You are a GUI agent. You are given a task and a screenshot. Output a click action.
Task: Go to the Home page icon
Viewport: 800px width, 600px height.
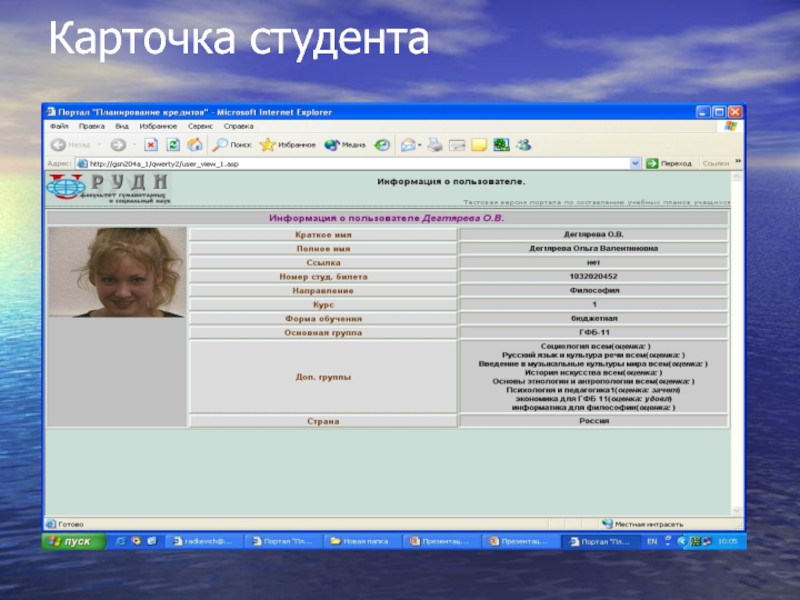(x=194, y=145)
